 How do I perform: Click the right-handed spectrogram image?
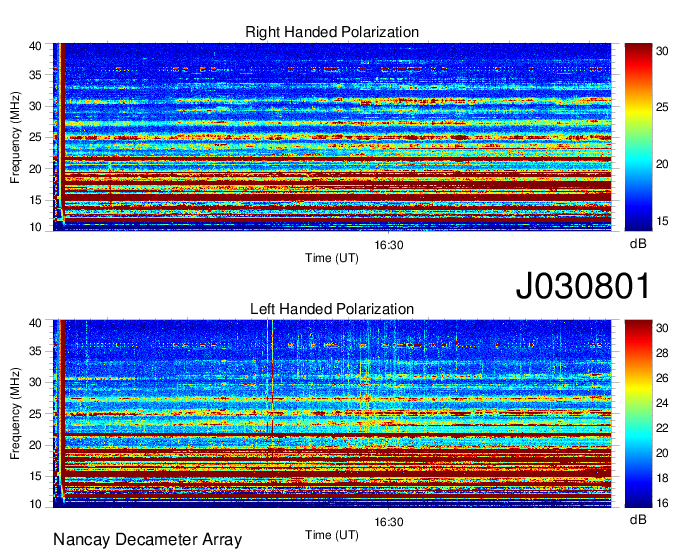[x=332, y=137]
